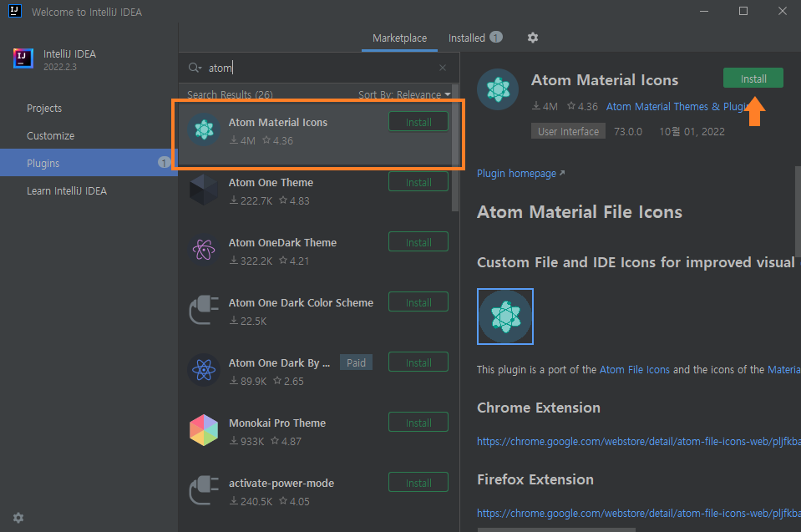Switch to the Installed tab
Viewport: 801px width, 532px height.
[x=466, y=38]
